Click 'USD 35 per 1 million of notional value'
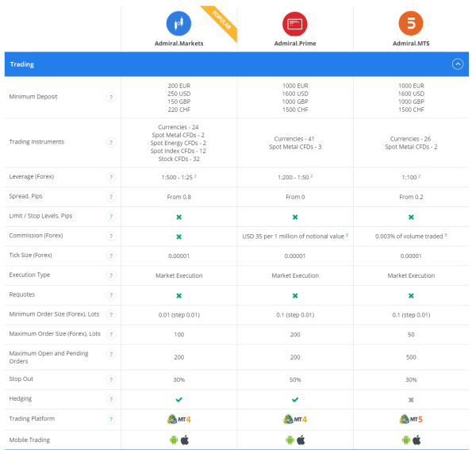476x450 pixels. point(293,237)
